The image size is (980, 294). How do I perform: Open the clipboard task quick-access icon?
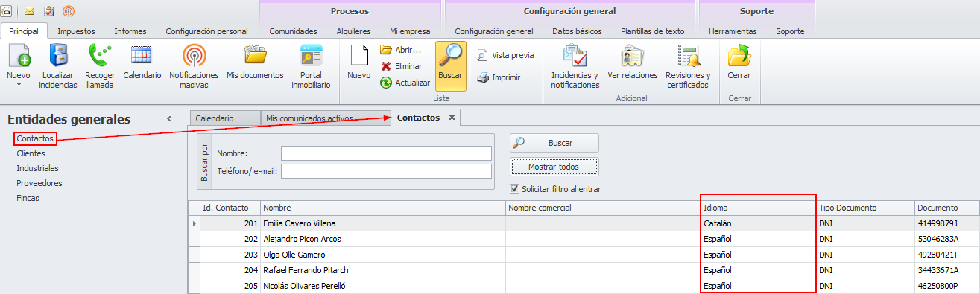[x=49, y=11]
